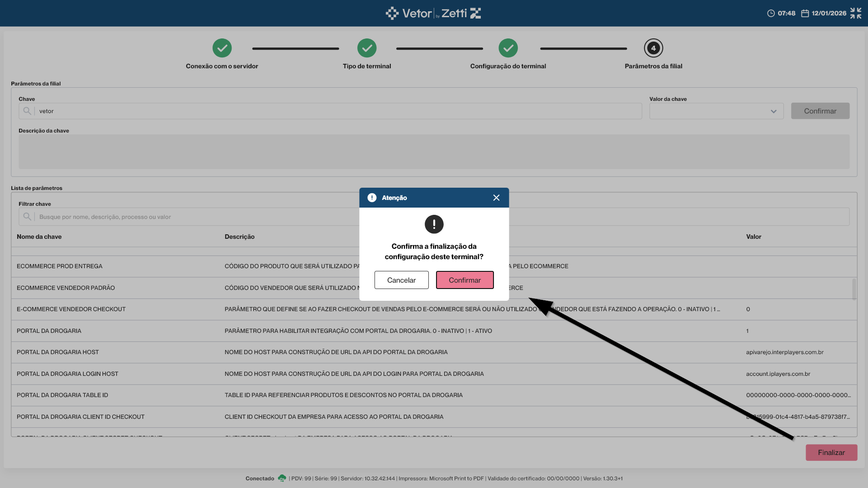
Task: Click the clock icon beside 07:48
Action: (x=771, y=13)
